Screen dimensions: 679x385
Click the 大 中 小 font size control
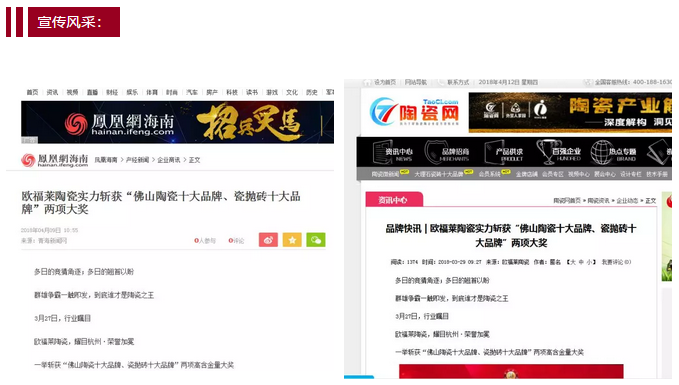[582, 262]
